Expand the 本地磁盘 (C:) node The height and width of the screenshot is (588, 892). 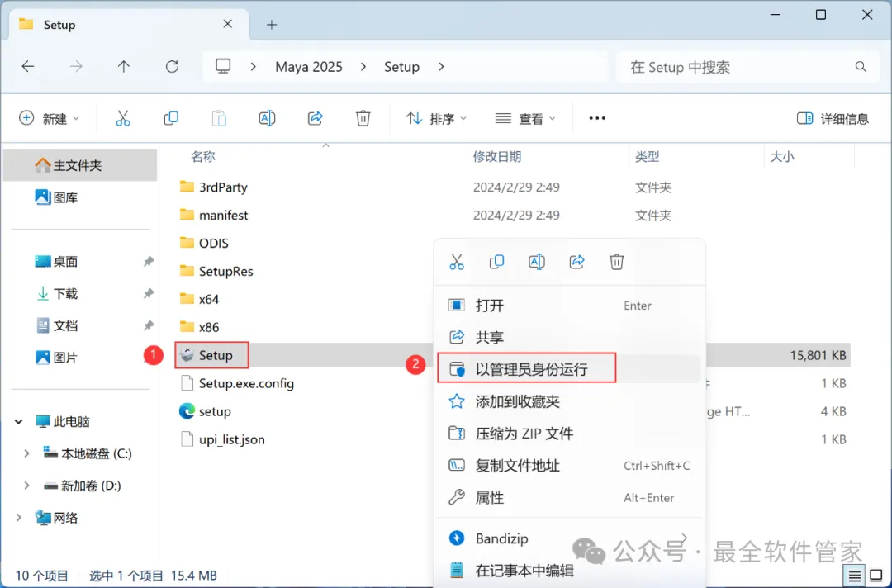pyautogui.click(x=26, y=453)
